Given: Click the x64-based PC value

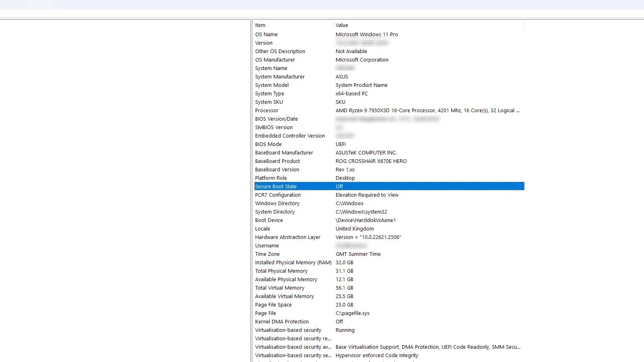Looking at the screenshot, I should (x=352, y=93).
